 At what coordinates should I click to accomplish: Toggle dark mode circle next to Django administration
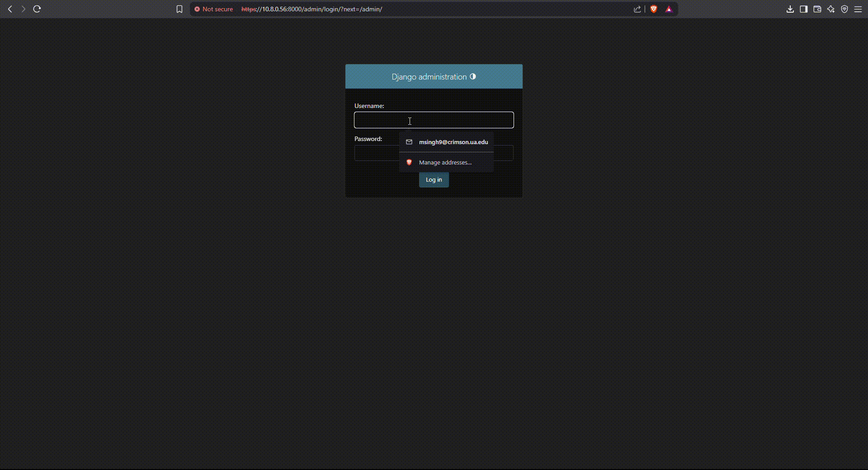coord(473,76)
